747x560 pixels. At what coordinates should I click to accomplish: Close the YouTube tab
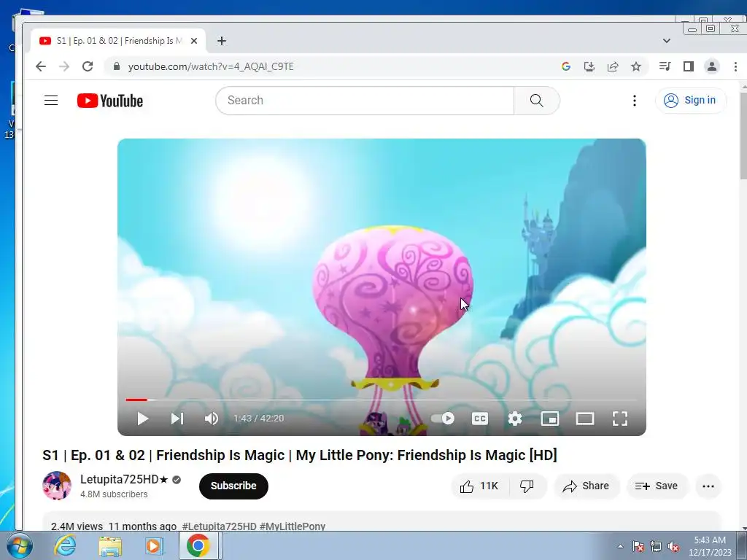coord(194,41)
